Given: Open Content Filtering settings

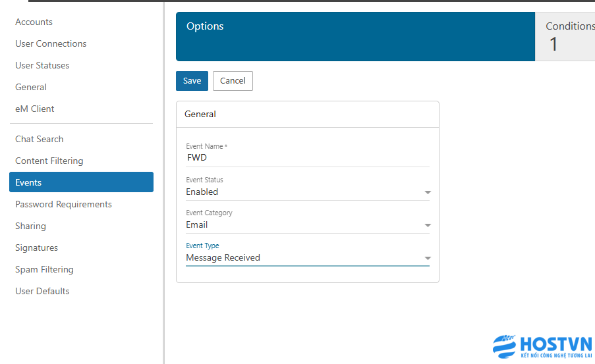Looking at the screenshot, I should (49, 161).
